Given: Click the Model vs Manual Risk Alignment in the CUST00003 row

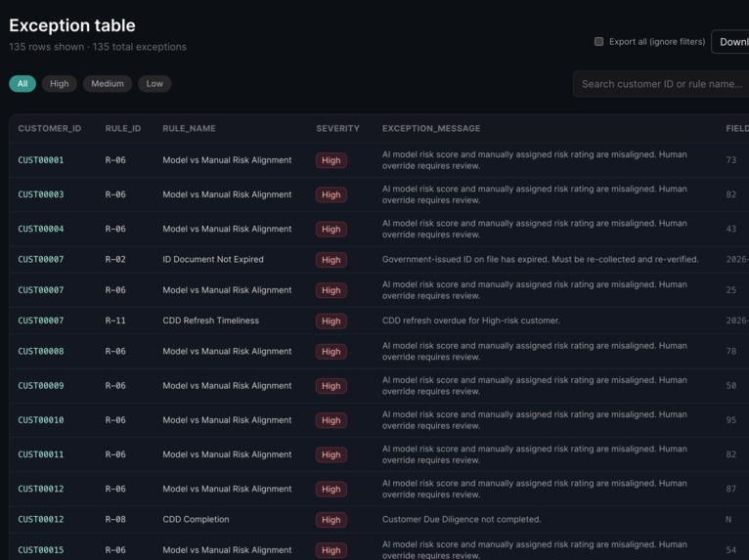Looking at the screenshot, I should pyautogui.click(x=227, y=194).
